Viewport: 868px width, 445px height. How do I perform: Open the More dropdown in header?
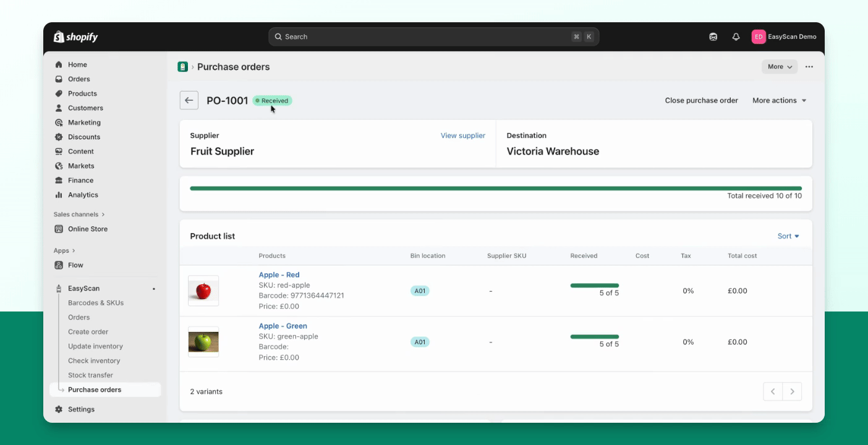click(780, 67)
